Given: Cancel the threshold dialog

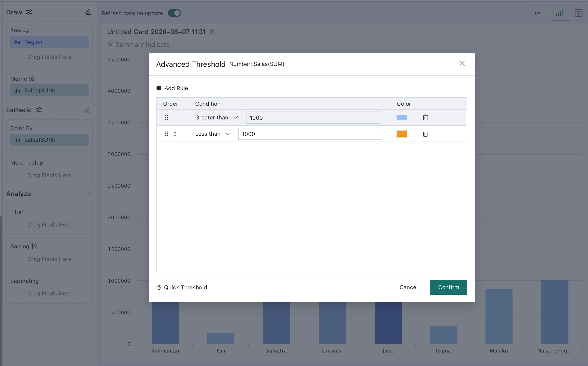Looking at the screenshot, I should (x=408, y=287).
